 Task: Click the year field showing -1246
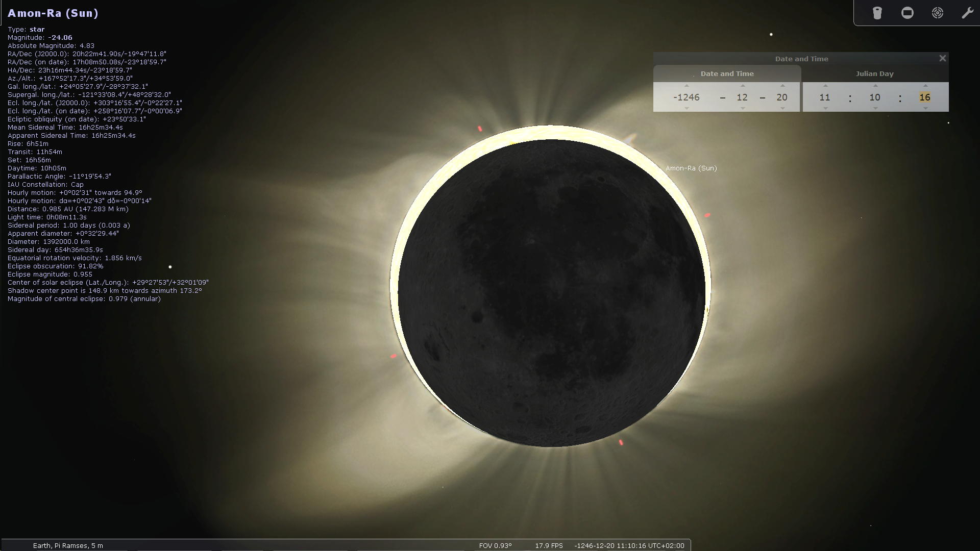687,97
